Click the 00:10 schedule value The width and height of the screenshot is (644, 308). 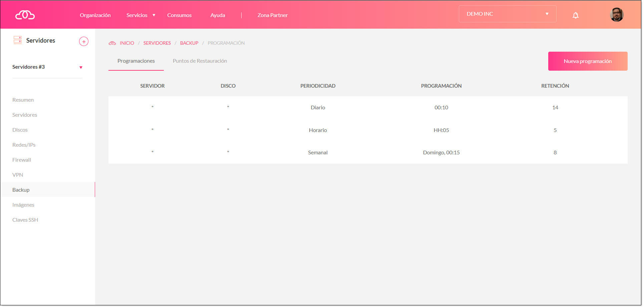coord(441,108)
